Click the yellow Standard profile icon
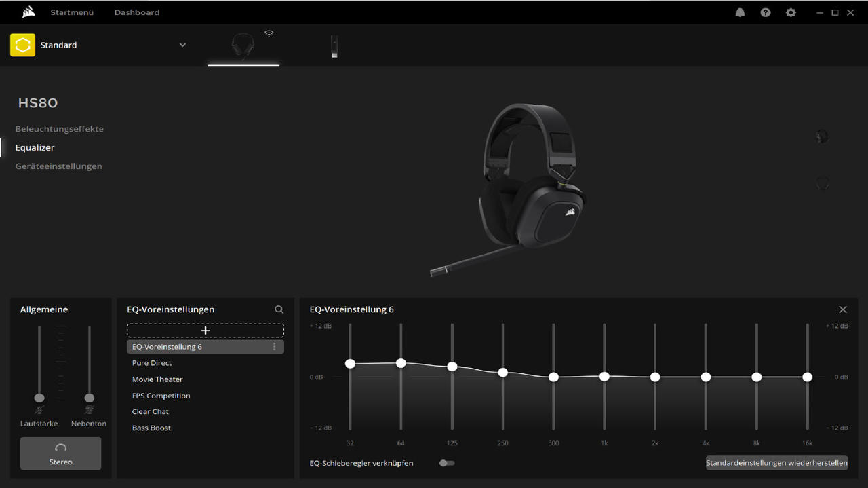868x488 pixels. click(x=22, y=45)
